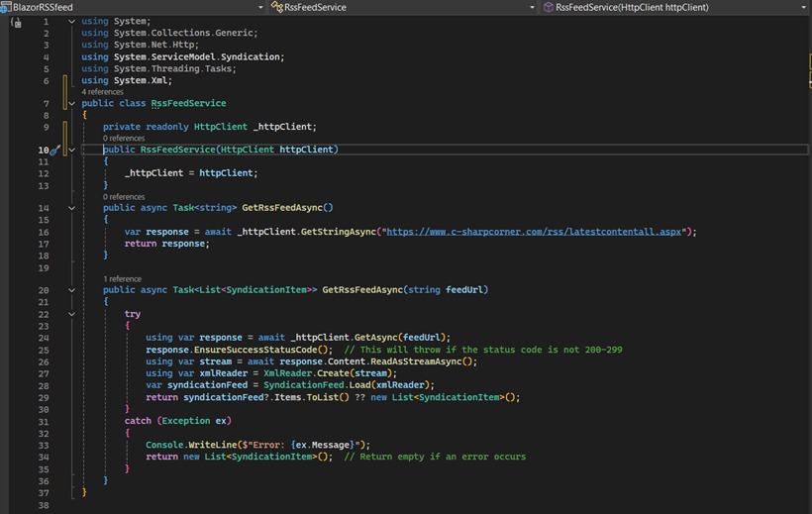Click the document outline icon beside line 1

(16, 22)
